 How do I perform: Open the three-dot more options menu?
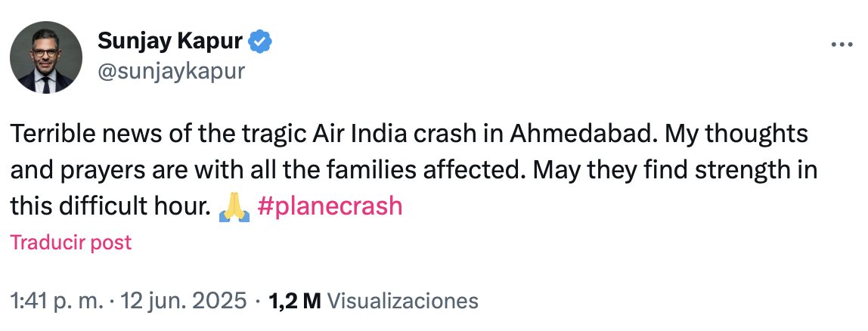pos(842,45)
